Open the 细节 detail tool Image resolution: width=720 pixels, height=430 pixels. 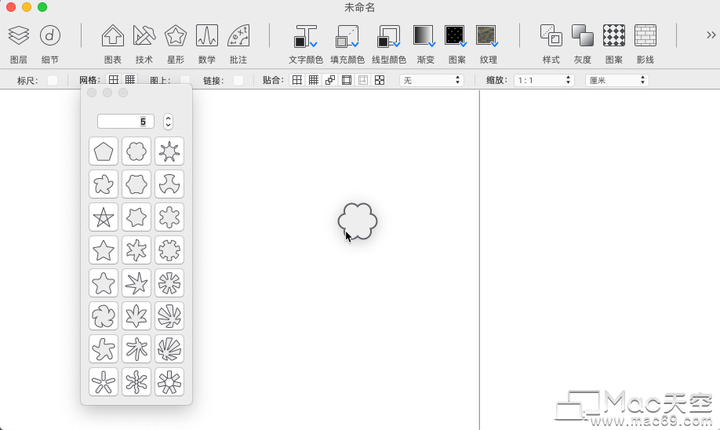coord(50,35)
